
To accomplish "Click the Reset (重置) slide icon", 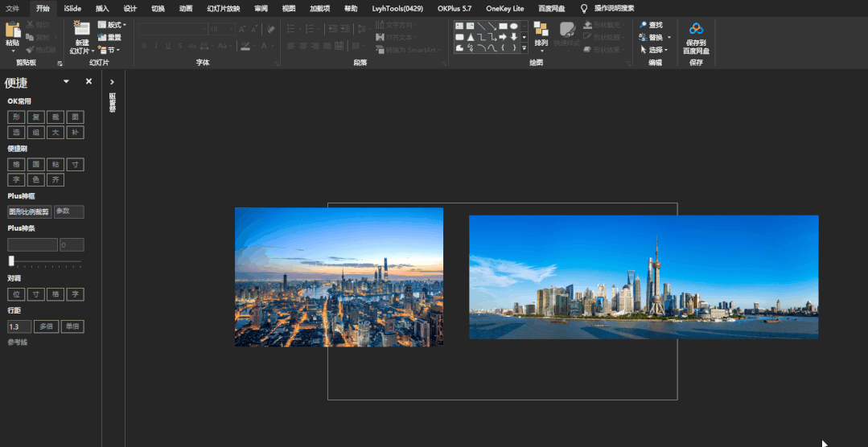I will pyautogui.click(x=103, y=37).
